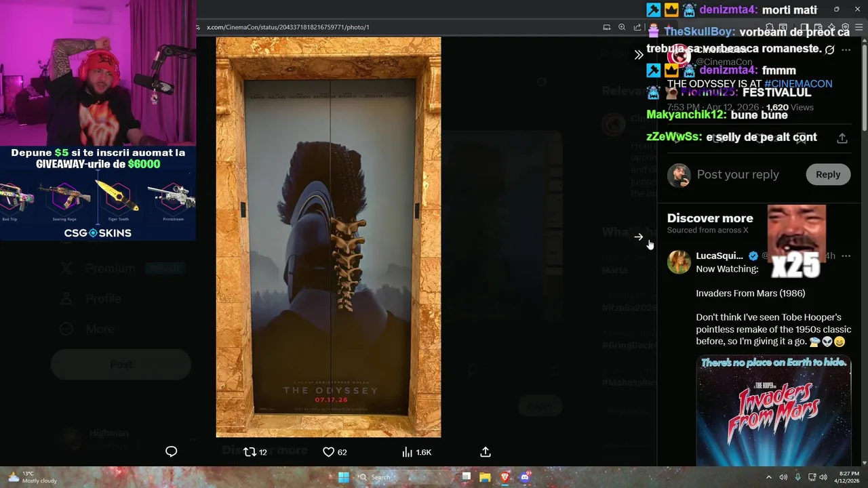Screen dimensions: 868x488
Task: Open the #CINEMACON hashtag link
Action: pyautogui.click(x=798, y=84)
